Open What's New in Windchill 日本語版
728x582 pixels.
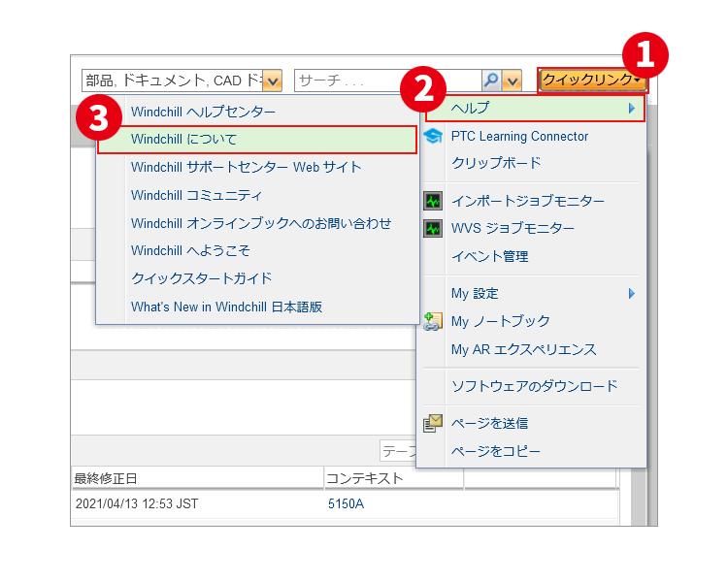point(226,307)
